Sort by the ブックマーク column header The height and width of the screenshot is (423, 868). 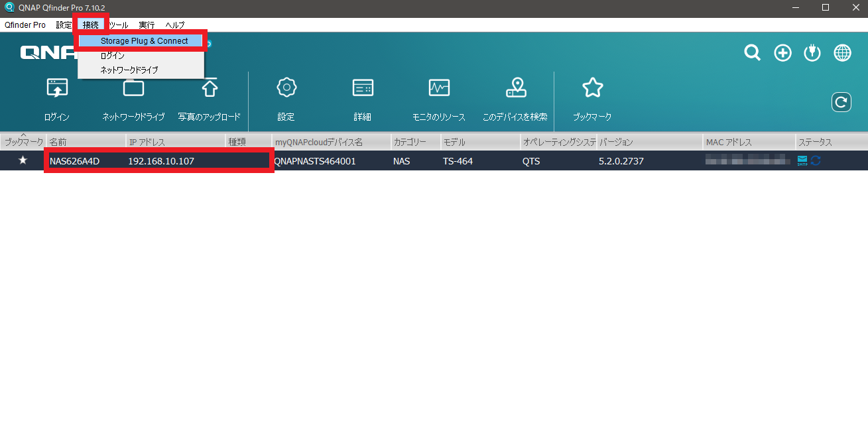tap(23, 142)
